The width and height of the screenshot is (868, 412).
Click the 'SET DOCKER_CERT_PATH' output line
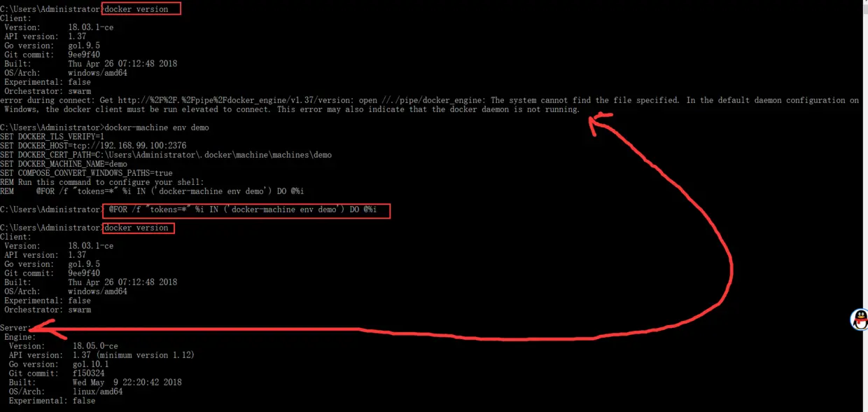(166, 155)
